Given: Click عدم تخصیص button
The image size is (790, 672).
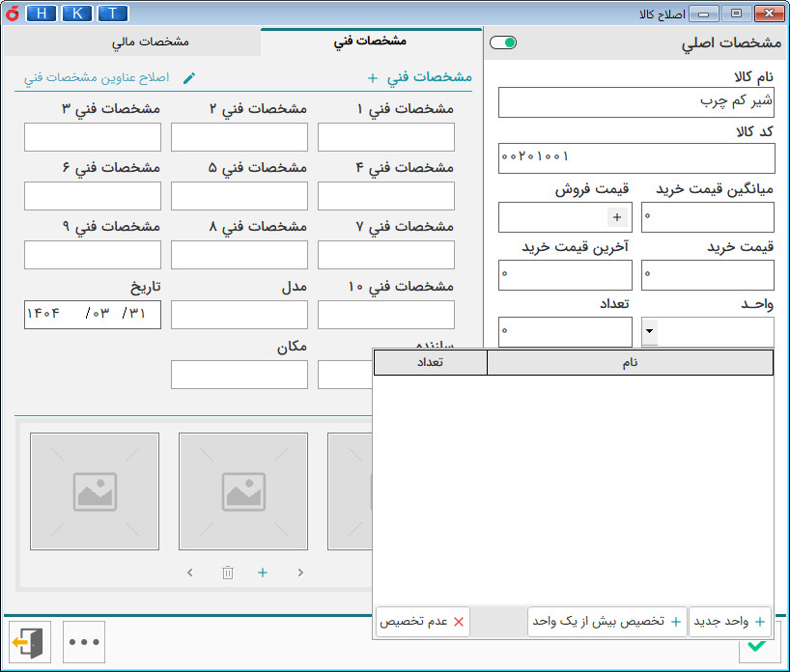Looking at the screenshot, I should (423, 622).
